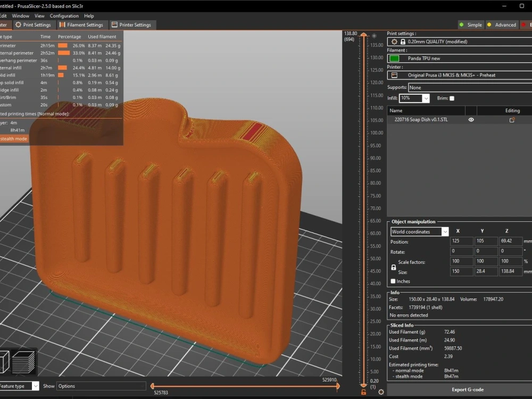The height and width of the screenshot is (399, 532).
Task: Click the editing icon for 220716 Soap Dish v0.1.STL
Action: (512, 120)
